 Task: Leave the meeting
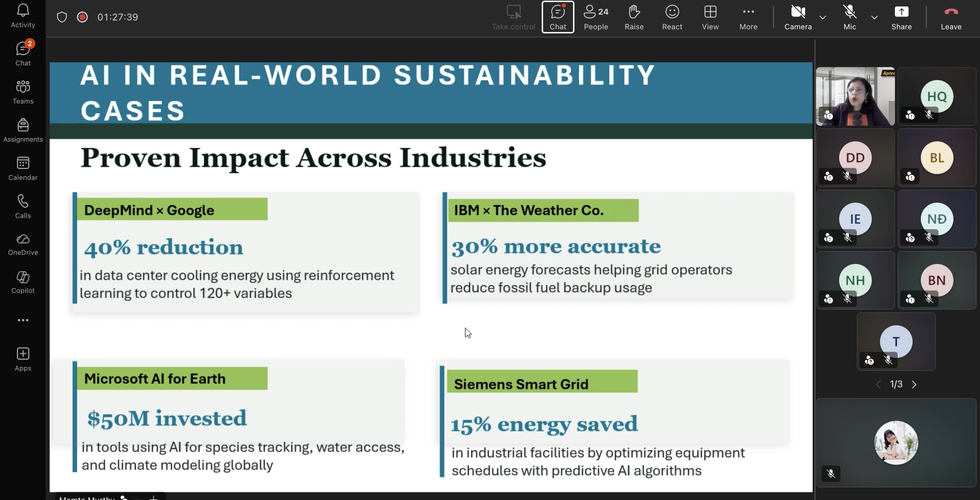click(x=951, y=17)
